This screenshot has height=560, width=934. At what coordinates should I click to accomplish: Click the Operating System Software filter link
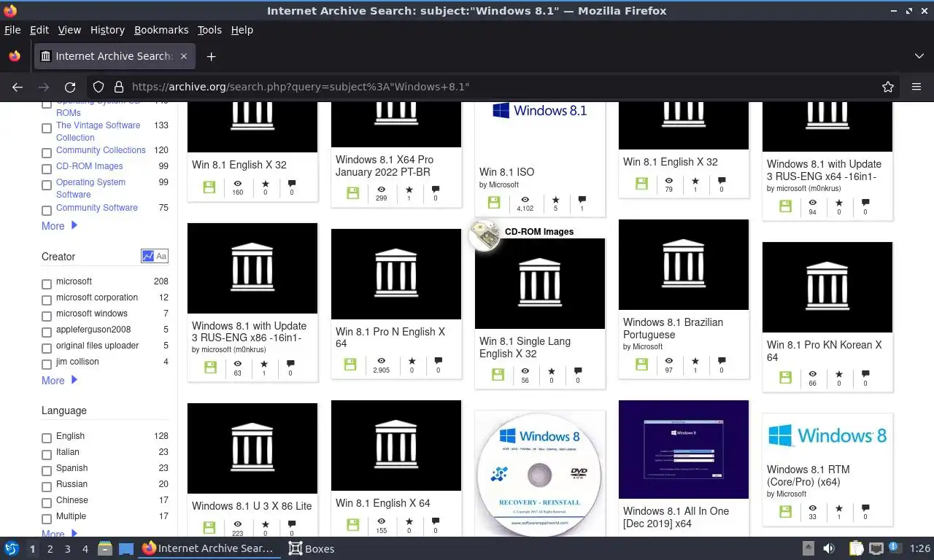(x=90, y=188)
